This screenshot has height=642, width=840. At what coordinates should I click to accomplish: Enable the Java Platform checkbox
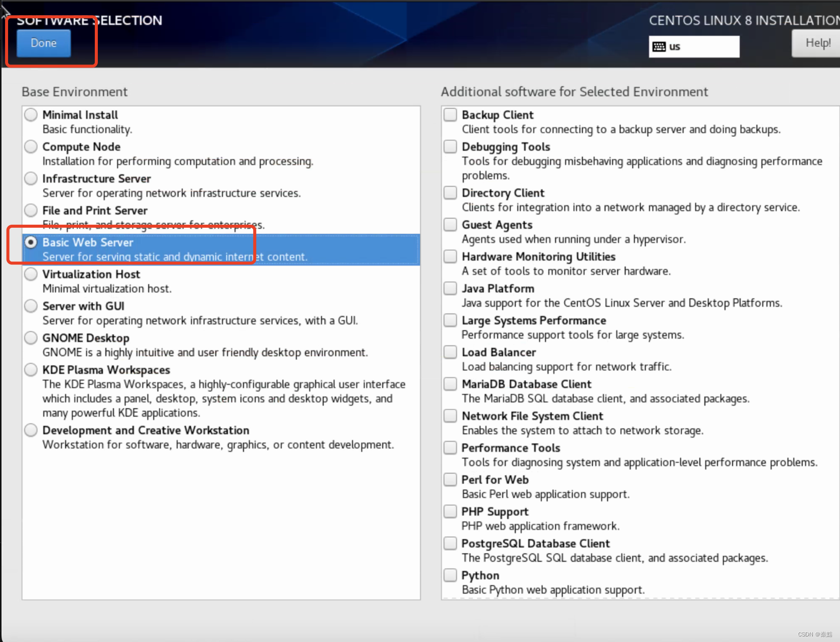(450, 288)
